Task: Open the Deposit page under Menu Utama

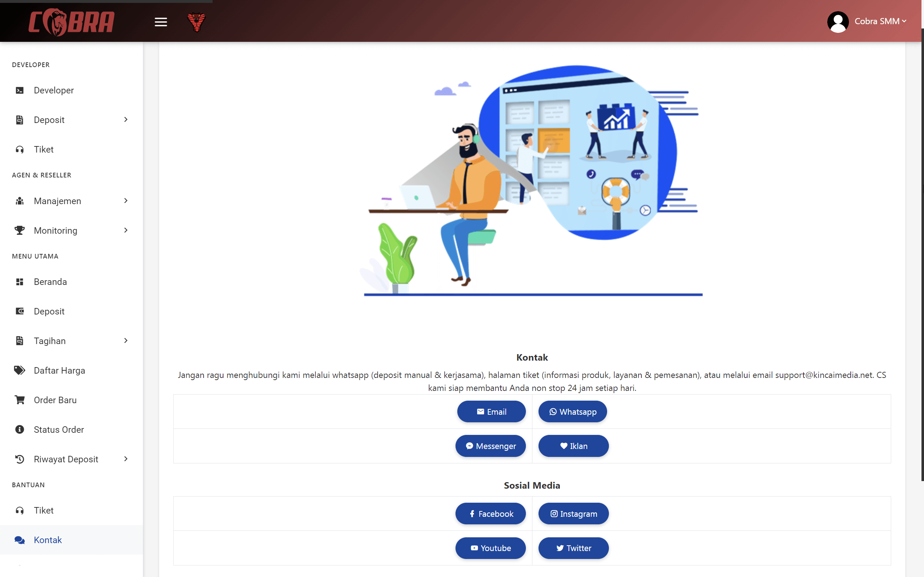Action: pyautogui.click(x=49, y=311)
